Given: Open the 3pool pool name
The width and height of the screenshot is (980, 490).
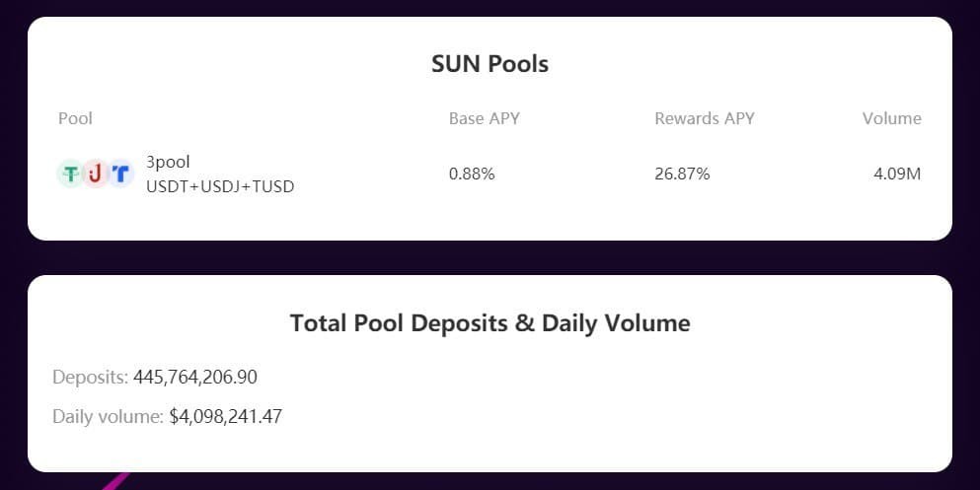Looking at the screenshot, I should tap(168, 162).
